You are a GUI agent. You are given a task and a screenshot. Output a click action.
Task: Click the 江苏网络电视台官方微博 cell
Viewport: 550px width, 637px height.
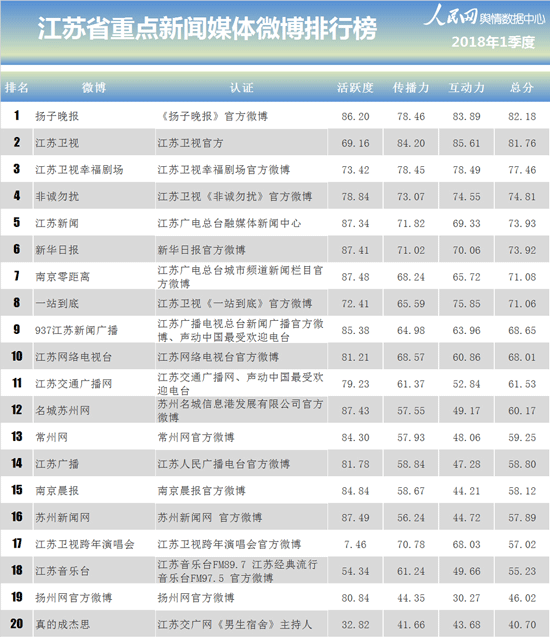[241, 357]
